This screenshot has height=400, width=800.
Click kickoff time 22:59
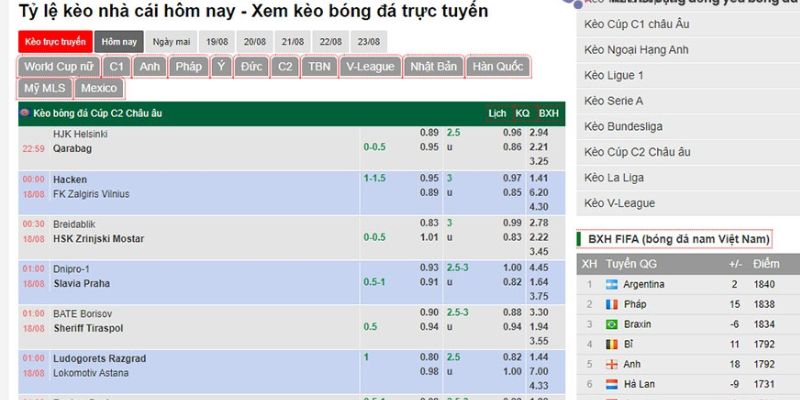(33, 148)
